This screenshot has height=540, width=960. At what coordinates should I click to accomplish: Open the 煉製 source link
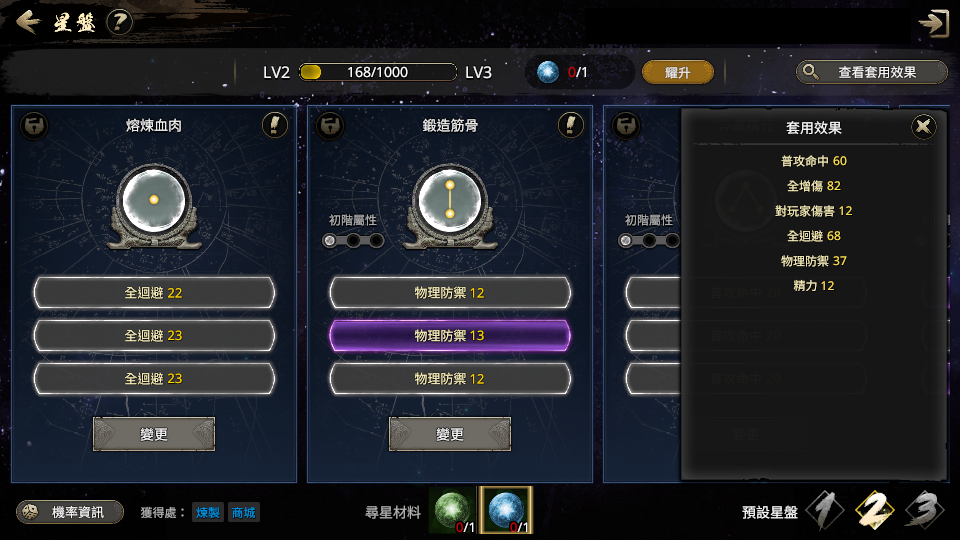click(208, 512)
